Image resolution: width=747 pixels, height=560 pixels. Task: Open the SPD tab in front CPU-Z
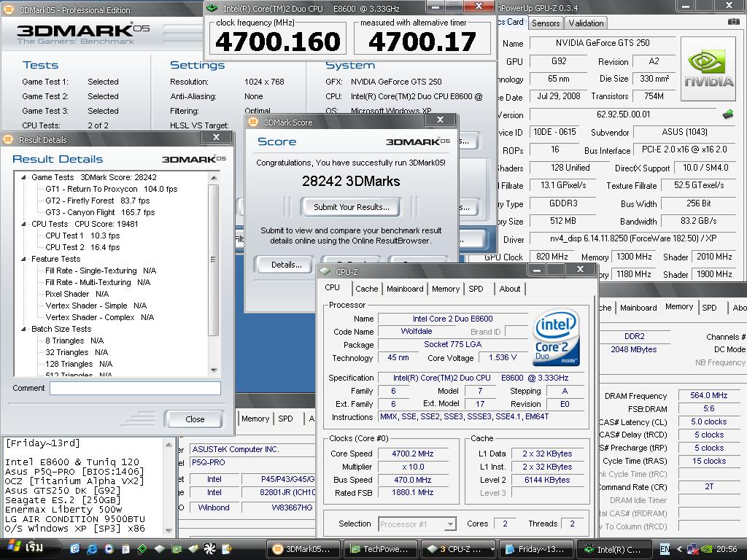(x=476, y=289)
